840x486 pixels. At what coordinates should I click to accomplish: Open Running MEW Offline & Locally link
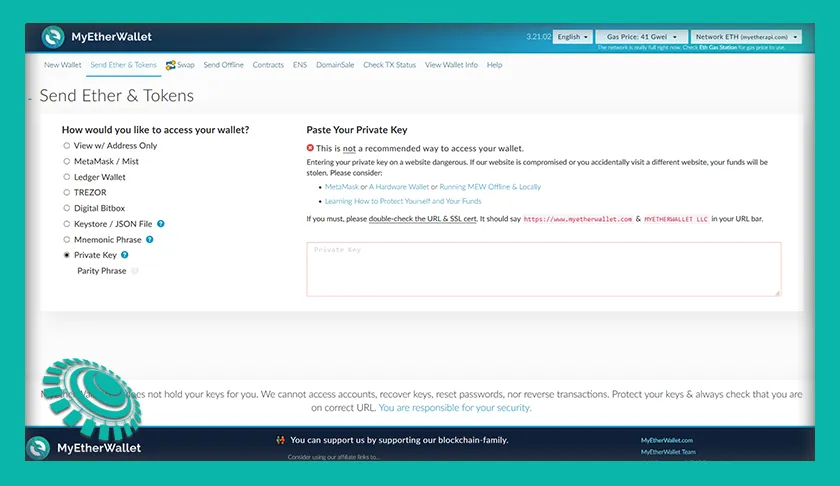tap(490, 186)
